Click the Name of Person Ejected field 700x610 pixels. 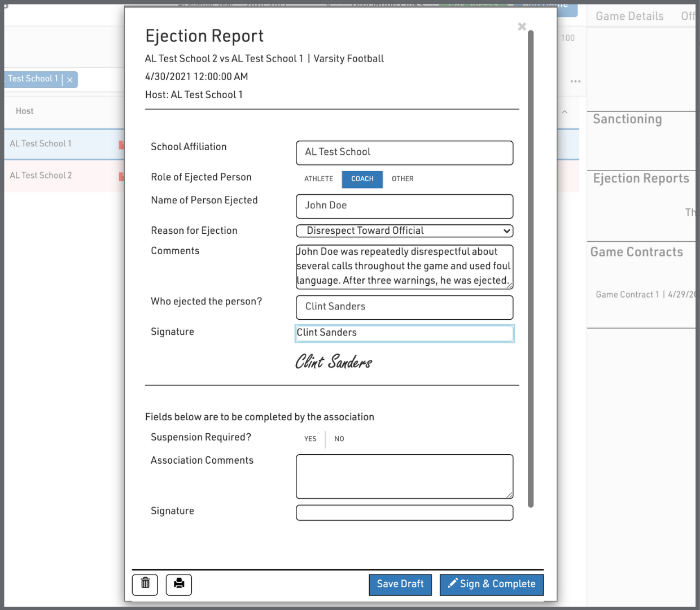(x=404, y=206)
